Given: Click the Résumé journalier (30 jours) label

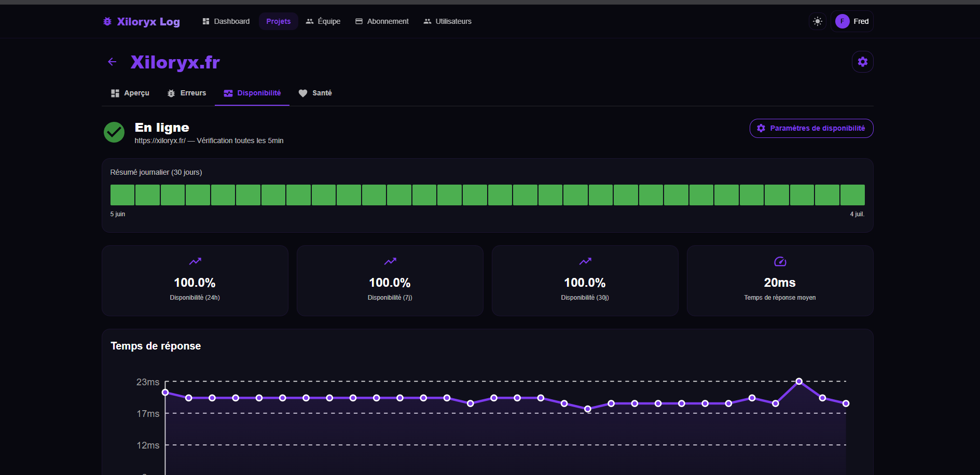Looking at the screenshot, I should click(x=156, y=172).
